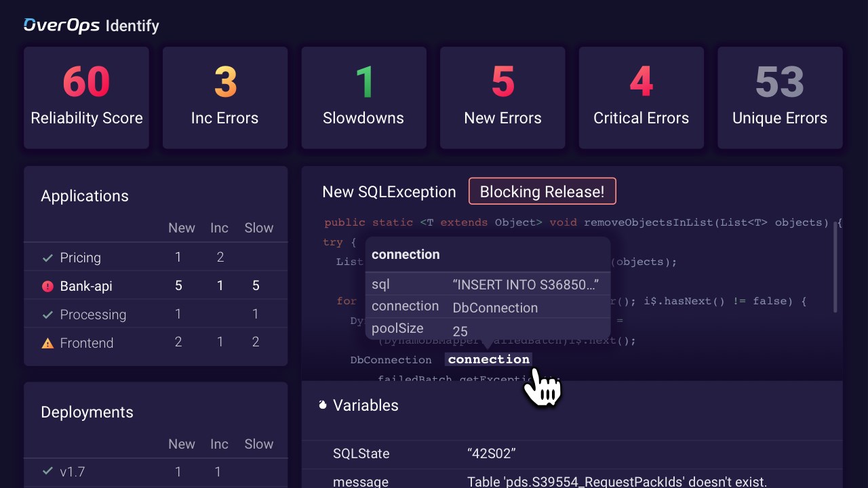Select the Bank-api application row
Viewport: 868px width, 488px height.
click(156, 286)
